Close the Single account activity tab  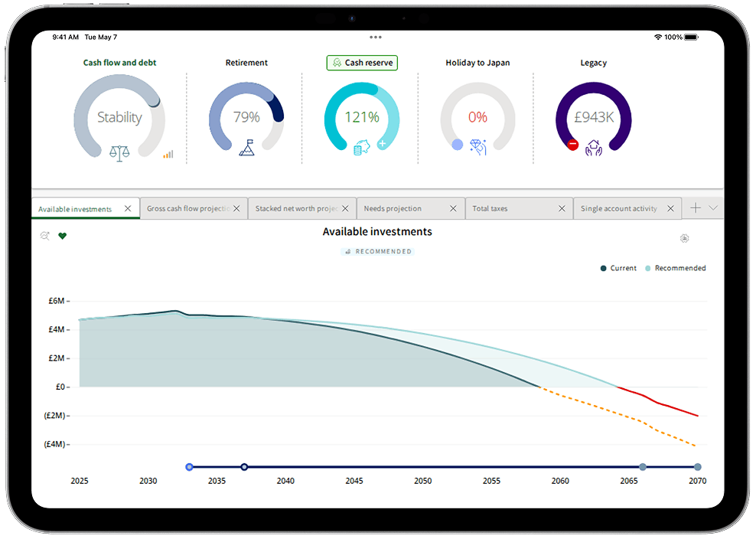pos(670,208)
